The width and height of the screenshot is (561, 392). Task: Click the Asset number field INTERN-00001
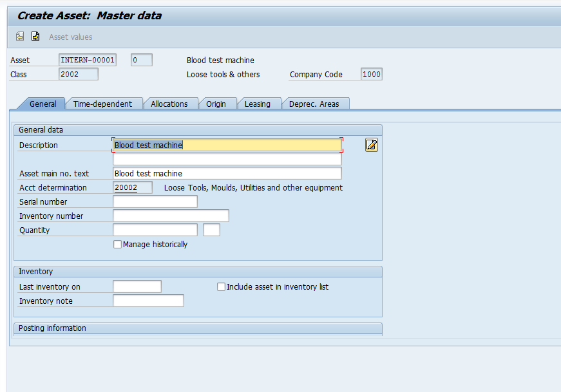point(88,60)
